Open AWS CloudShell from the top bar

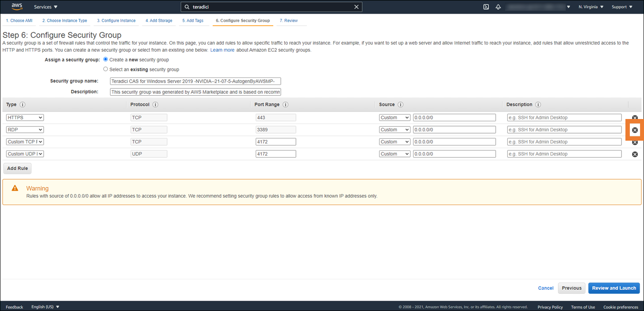(x=486, y=7)
